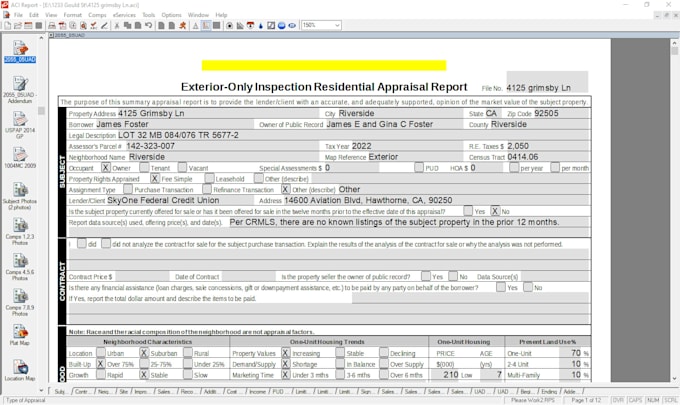Viewport: 680px width, 405px height.
Task: Open the Tools menu
Action: [x=149, y=15]
